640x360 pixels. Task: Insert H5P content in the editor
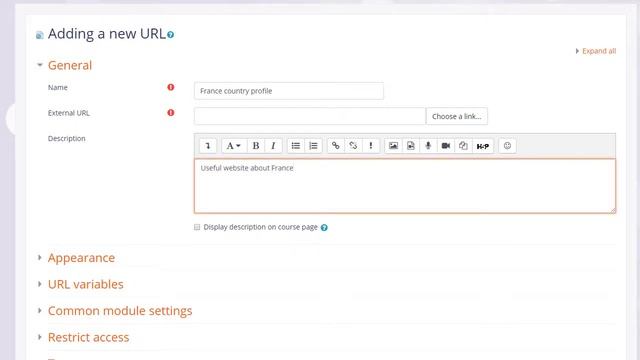pyautogui.click(x=483, y=146)
